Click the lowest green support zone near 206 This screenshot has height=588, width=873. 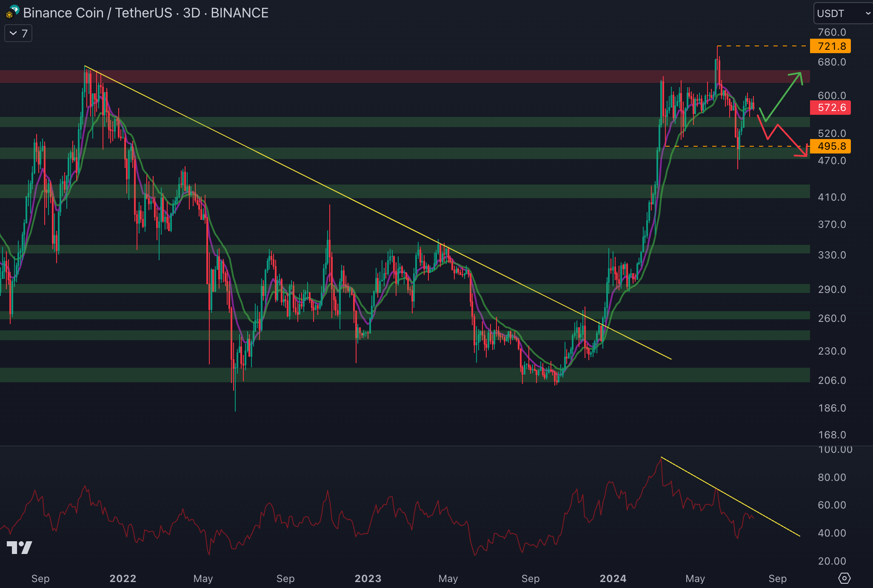coord(383,375)
